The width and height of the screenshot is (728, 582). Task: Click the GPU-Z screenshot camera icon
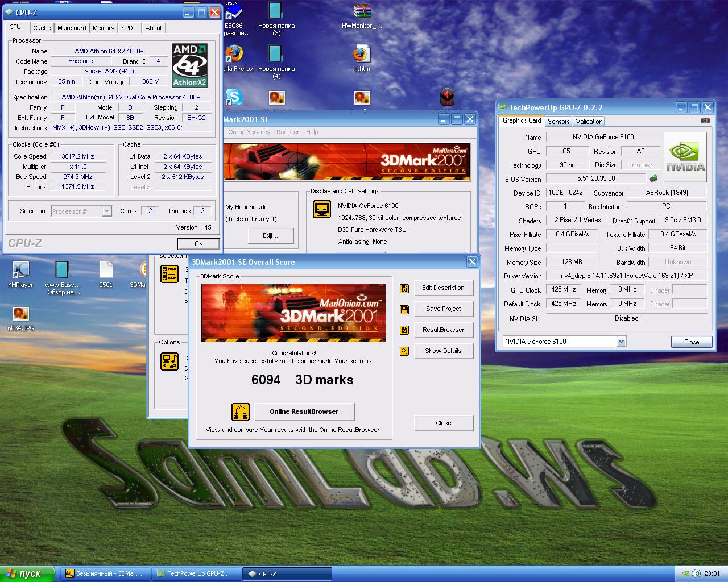[705, 120]
